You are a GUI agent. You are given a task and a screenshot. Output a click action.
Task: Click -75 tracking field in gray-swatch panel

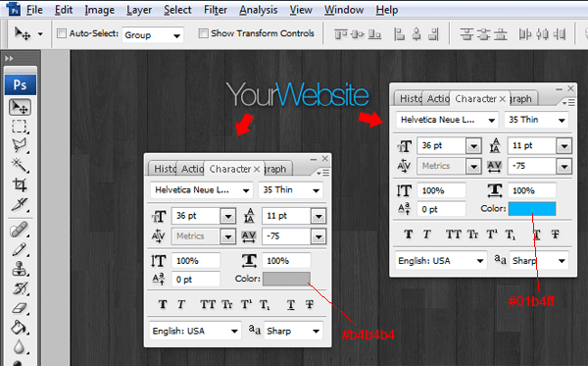(x=286, y=236)
